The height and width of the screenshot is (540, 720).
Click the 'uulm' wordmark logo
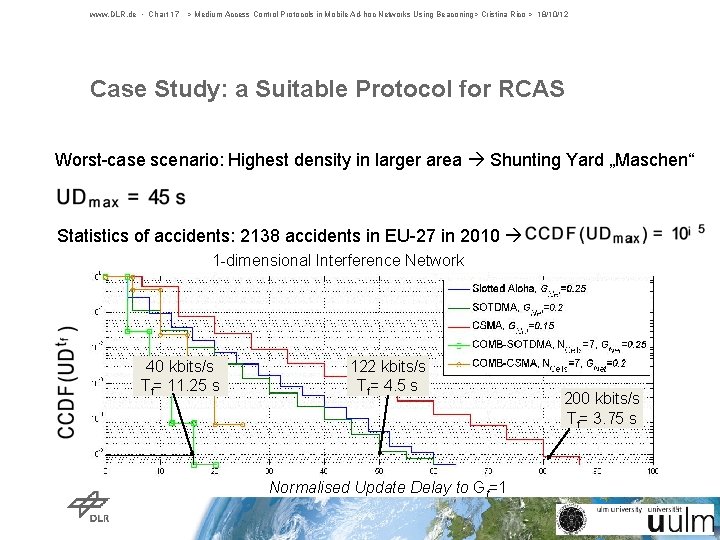click(x=683, y=522)
